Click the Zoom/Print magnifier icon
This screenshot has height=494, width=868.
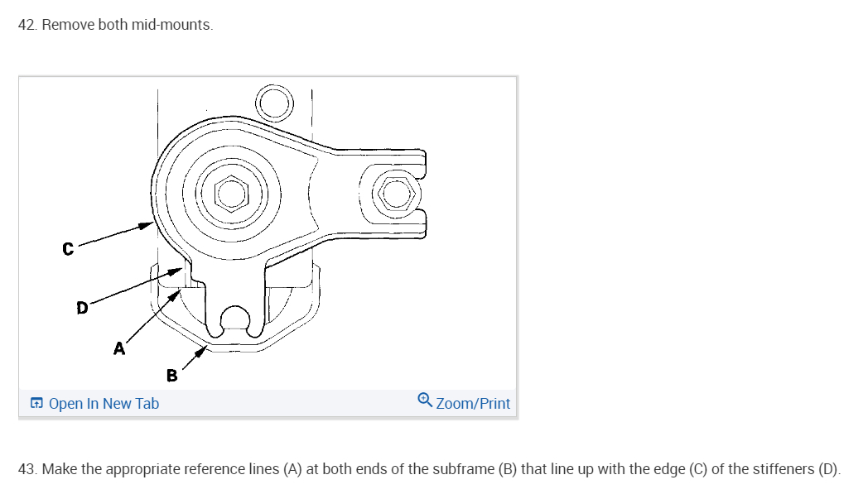(x=425, y=400)
